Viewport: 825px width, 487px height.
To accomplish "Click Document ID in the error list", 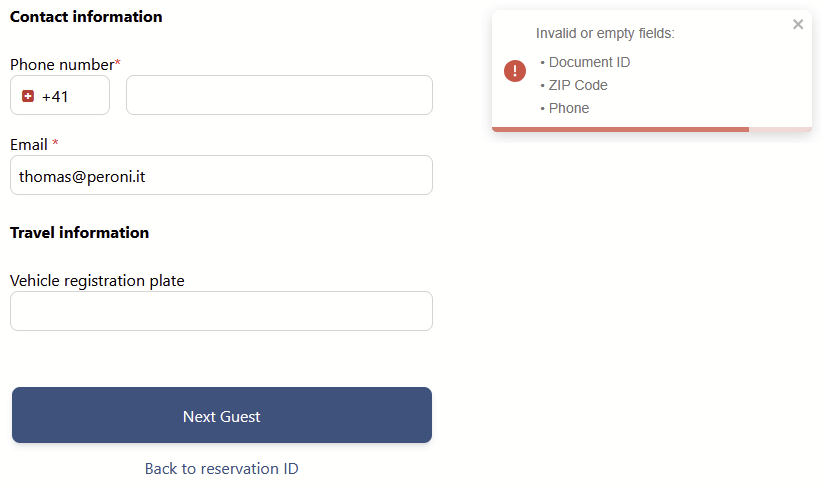I will click(589, 62).
